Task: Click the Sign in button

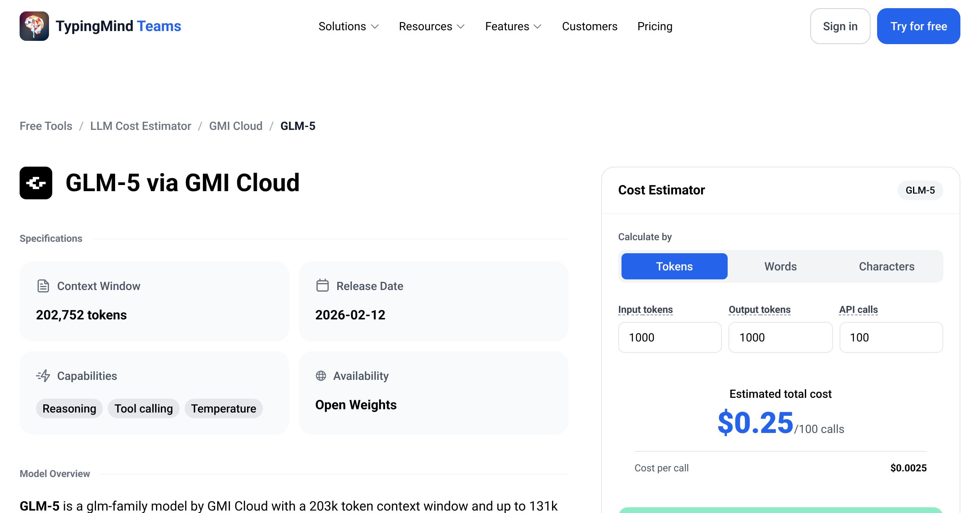Action: [x=840, y=26]
